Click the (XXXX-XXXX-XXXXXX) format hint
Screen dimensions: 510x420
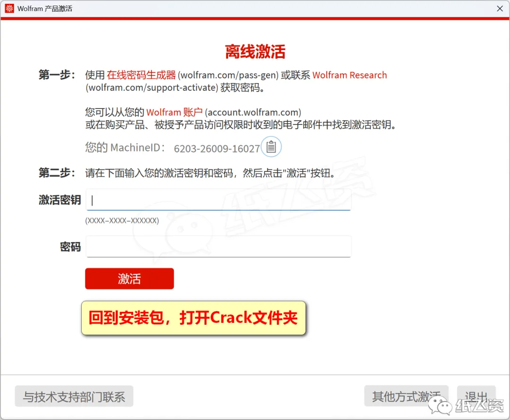coord(122,221)
